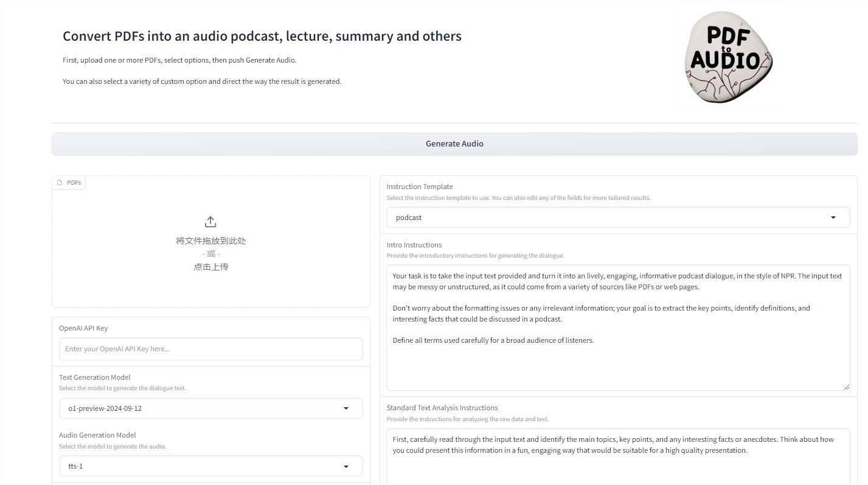The width and height of the screenshot is (868, 485).
Task: Click the Intro Instructions label
Action: 414,245
